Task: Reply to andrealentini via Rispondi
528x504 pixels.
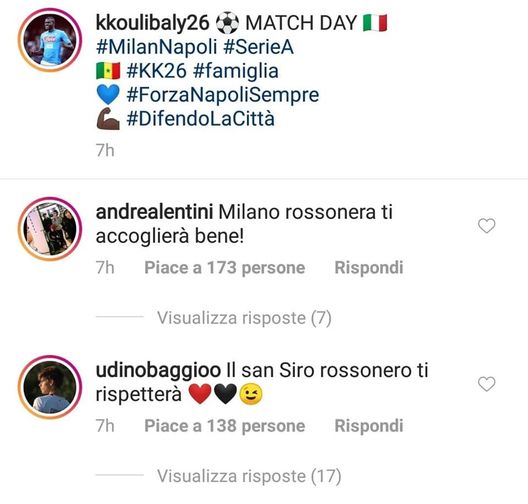Action: click(369, 268)
